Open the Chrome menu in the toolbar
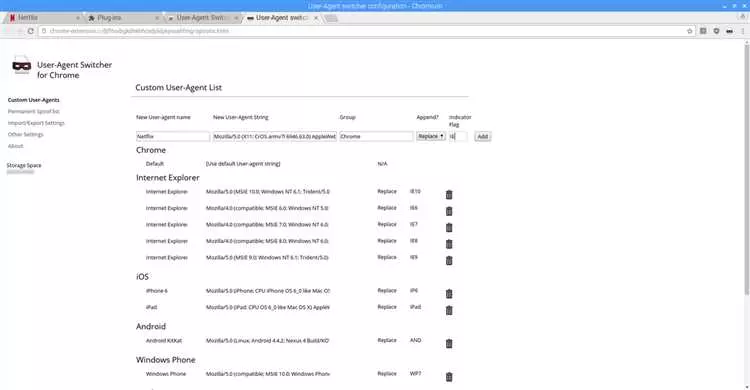Viewport: 750px width, 390px height. click(743, 31)
